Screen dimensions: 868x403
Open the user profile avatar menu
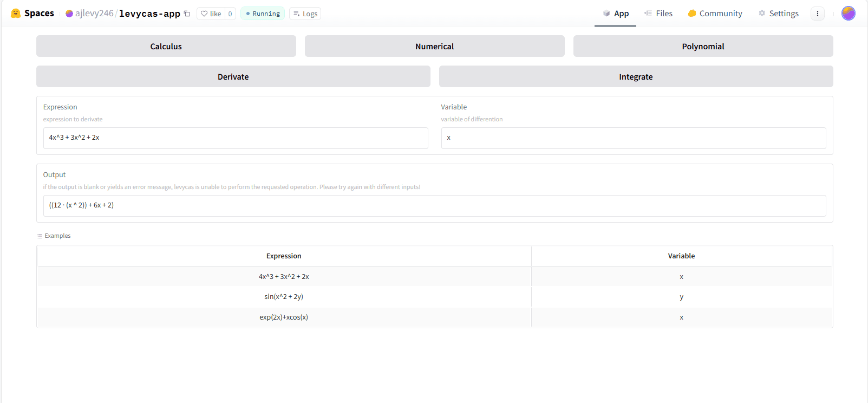(x=849, y=14)
